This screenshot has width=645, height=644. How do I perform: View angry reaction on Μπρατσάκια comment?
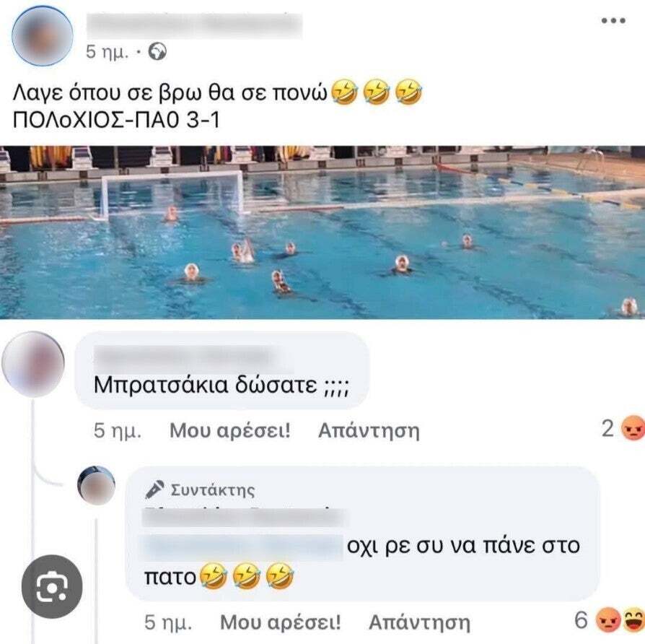(x=633, y=428)
